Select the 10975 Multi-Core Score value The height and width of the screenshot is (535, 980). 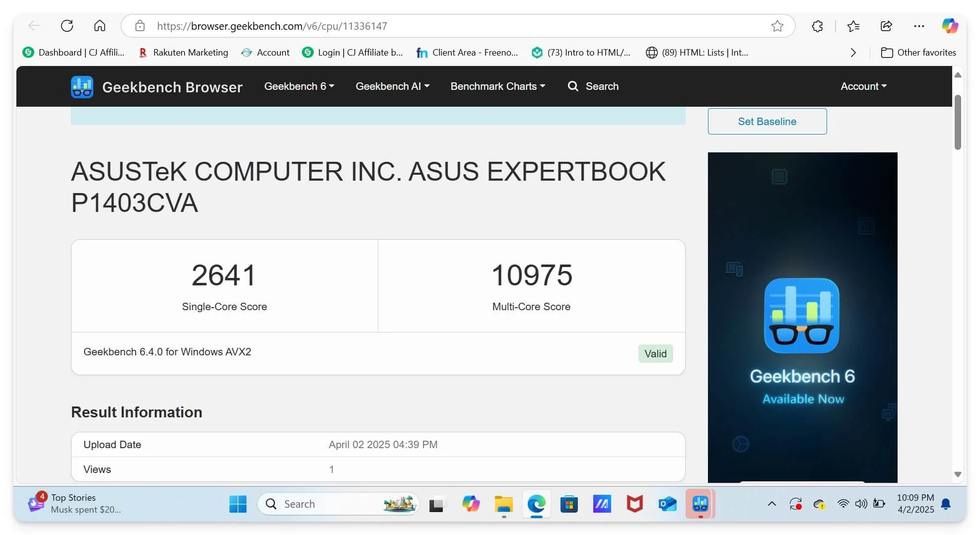pyautogui.click(x=531, y=275)
